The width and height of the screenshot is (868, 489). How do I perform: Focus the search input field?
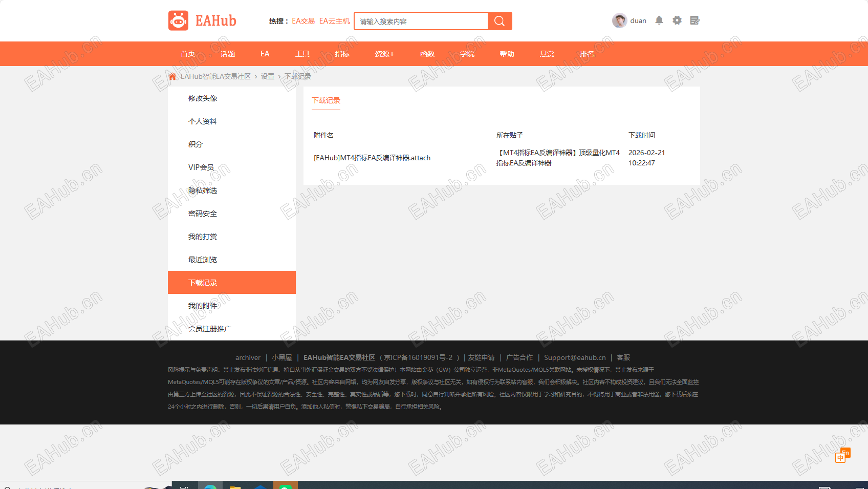pos(421,21)
